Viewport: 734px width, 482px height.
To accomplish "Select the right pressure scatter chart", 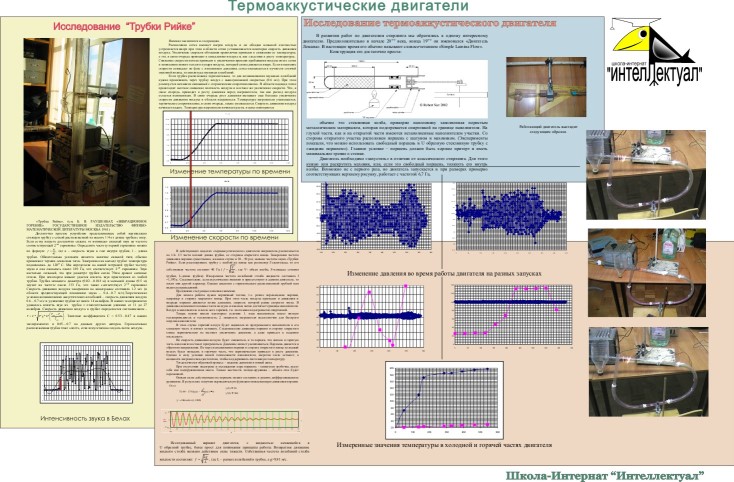I will [x=511, y=216].
